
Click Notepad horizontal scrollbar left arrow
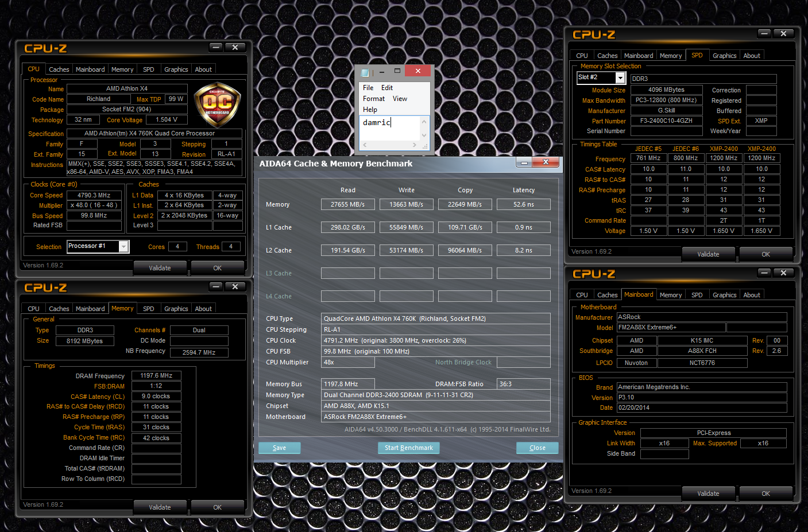click(364, 145)
